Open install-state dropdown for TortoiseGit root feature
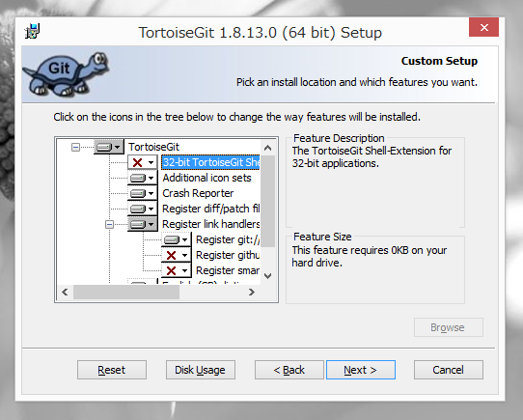 109,147
